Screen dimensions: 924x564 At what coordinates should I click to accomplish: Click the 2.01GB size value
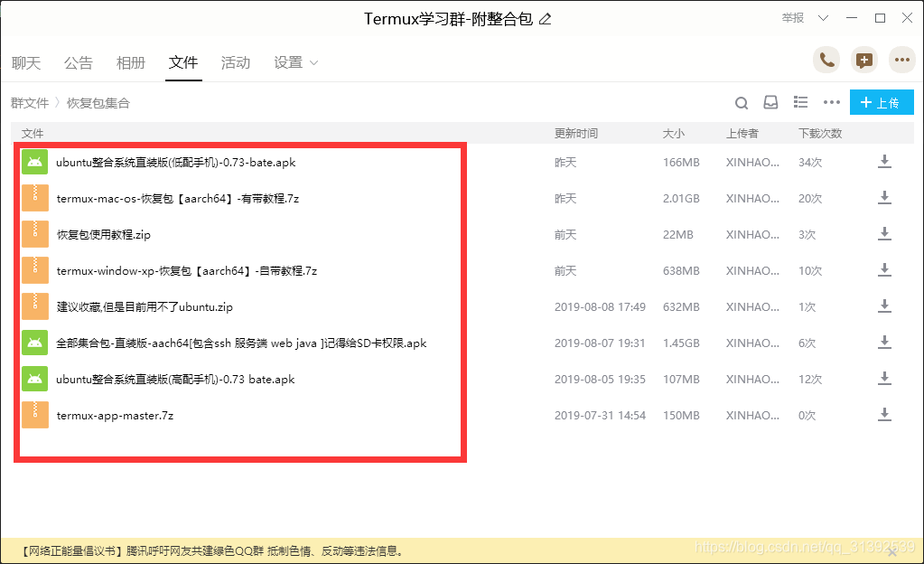pos(681,199)
